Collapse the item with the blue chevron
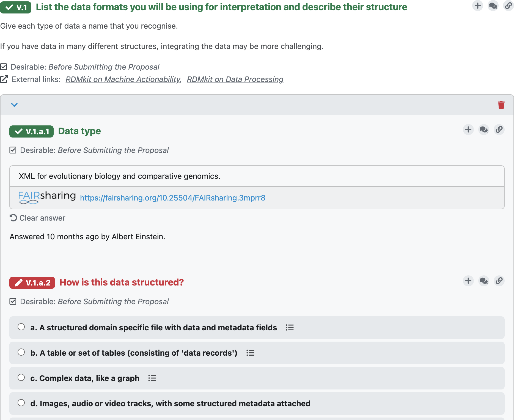The height and width of the screenshot is (420, 514). 14,105
